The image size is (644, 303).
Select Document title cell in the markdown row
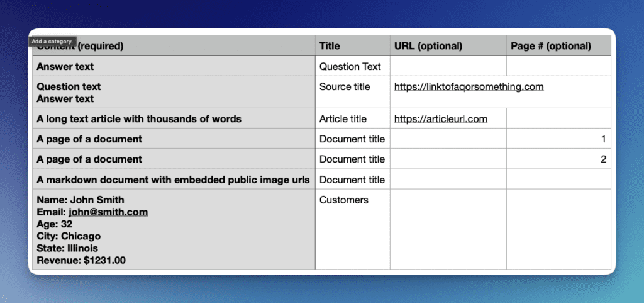(352, 180)
